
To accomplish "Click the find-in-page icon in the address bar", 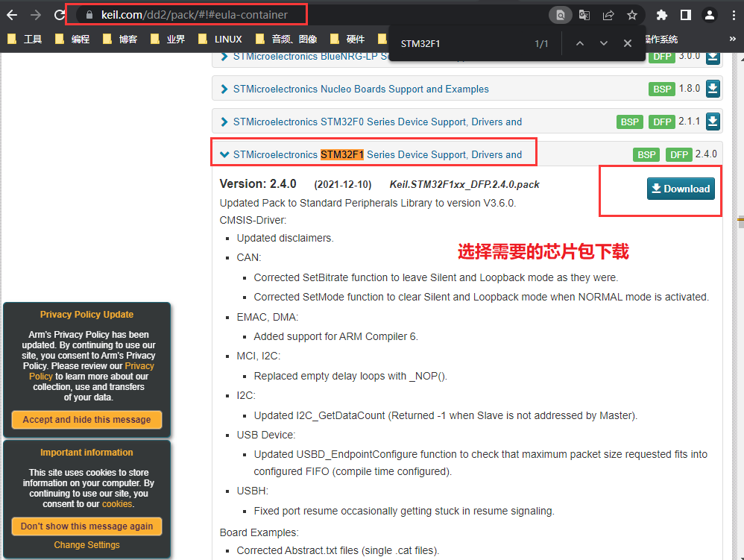I will pos(561,15).
